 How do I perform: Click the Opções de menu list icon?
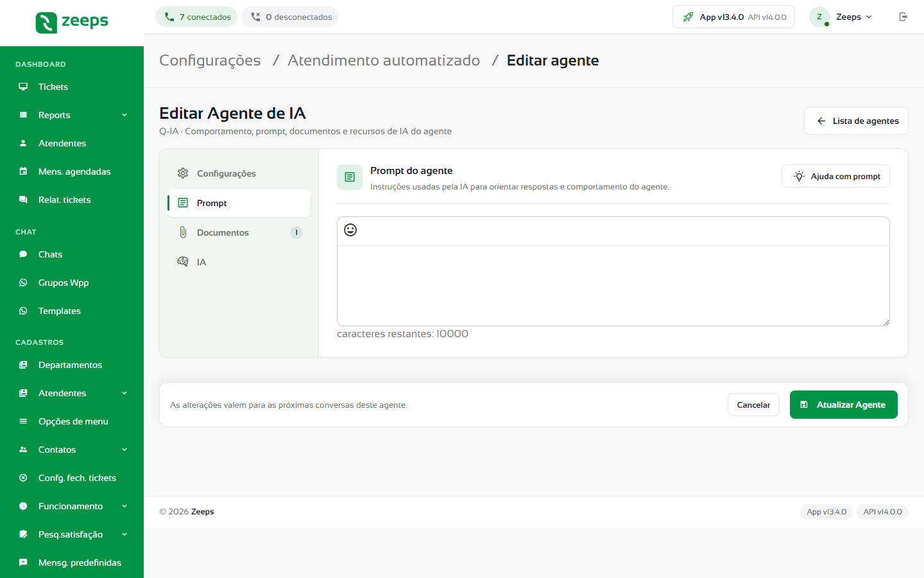23,421
